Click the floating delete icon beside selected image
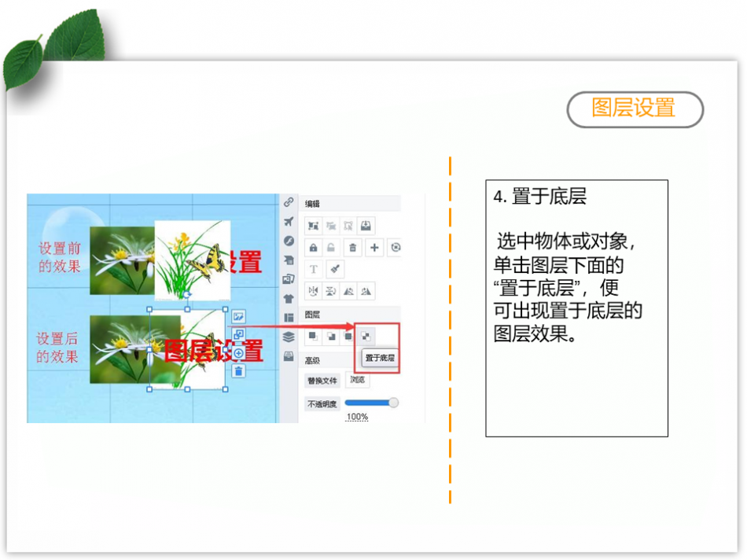This screenshot has width=747, height=560. [239, 370]
